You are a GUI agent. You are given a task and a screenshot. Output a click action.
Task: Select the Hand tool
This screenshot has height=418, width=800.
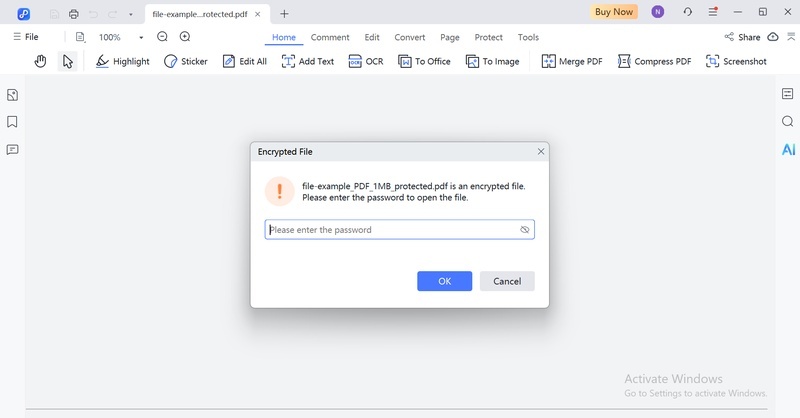[x=40, y=61]
